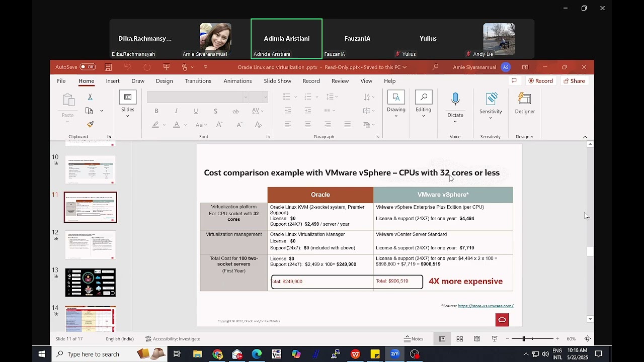Toggle the Notes pane
Image resolution: width=644 pixels, height=362 pixels.
click(x=414, y=339)
